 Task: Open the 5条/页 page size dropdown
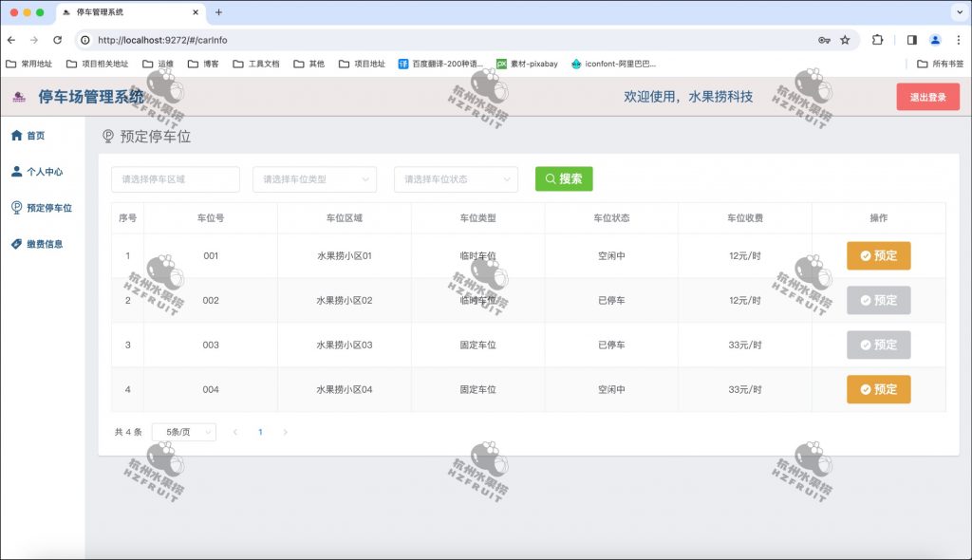coord(182,432)
